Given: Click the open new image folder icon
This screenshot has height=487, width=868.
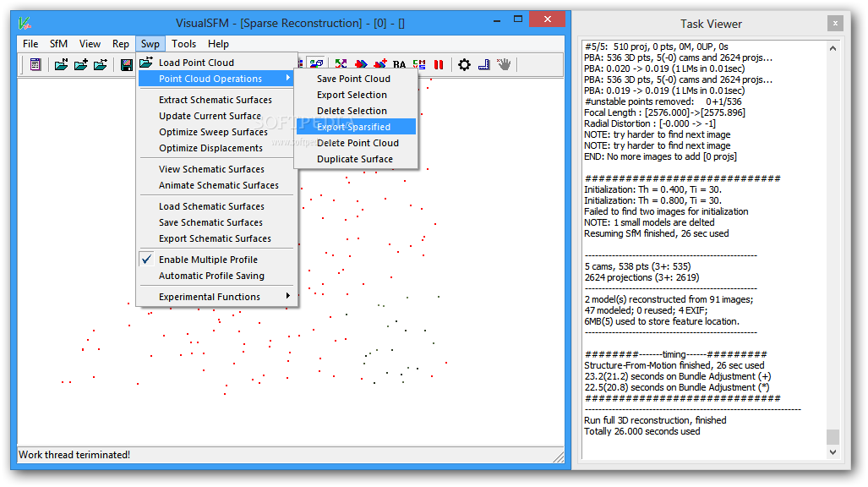Looking at the screenshot, I should coord(61,64).
